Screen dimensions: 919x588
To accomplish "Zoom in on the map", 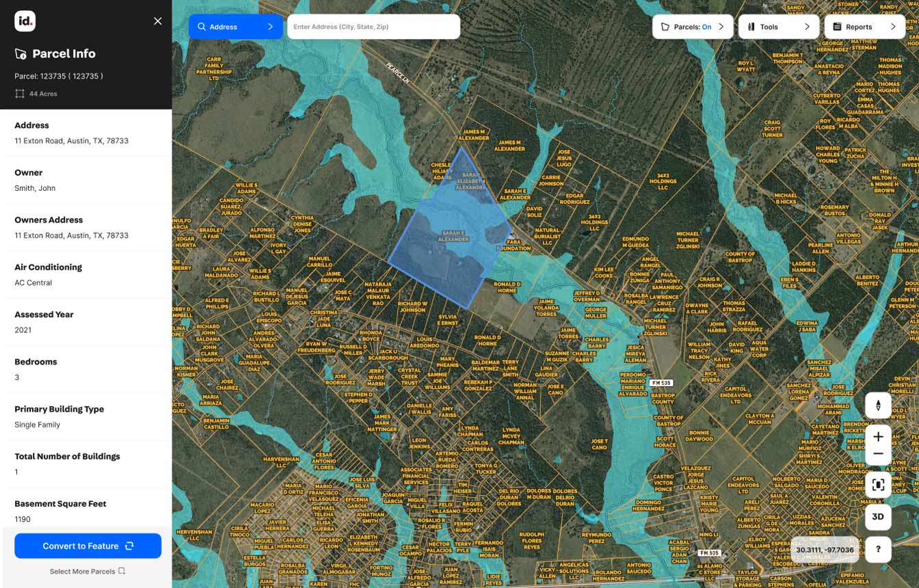I will (879, 436).
